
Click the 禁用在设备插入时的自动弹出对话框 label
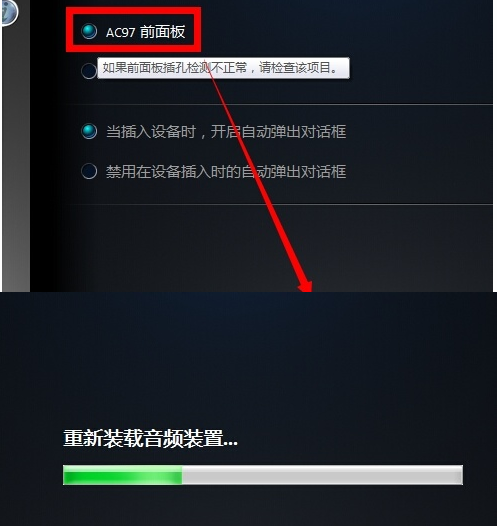226,171
